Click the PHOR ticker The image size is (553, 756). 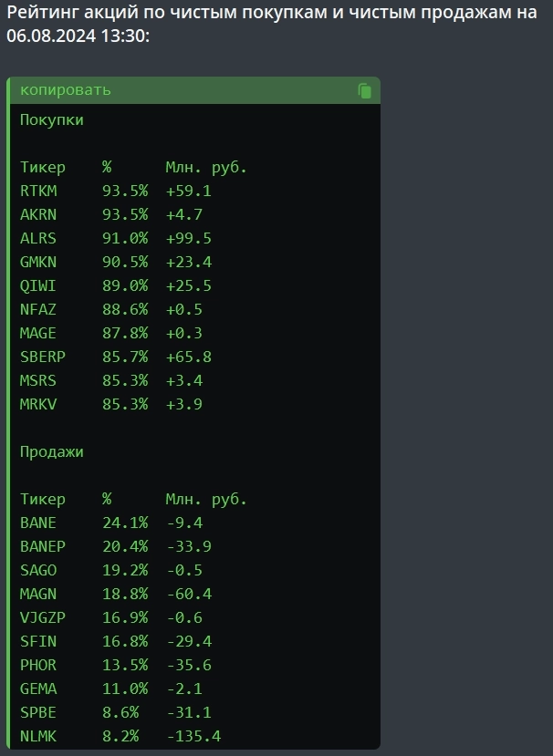38,666
